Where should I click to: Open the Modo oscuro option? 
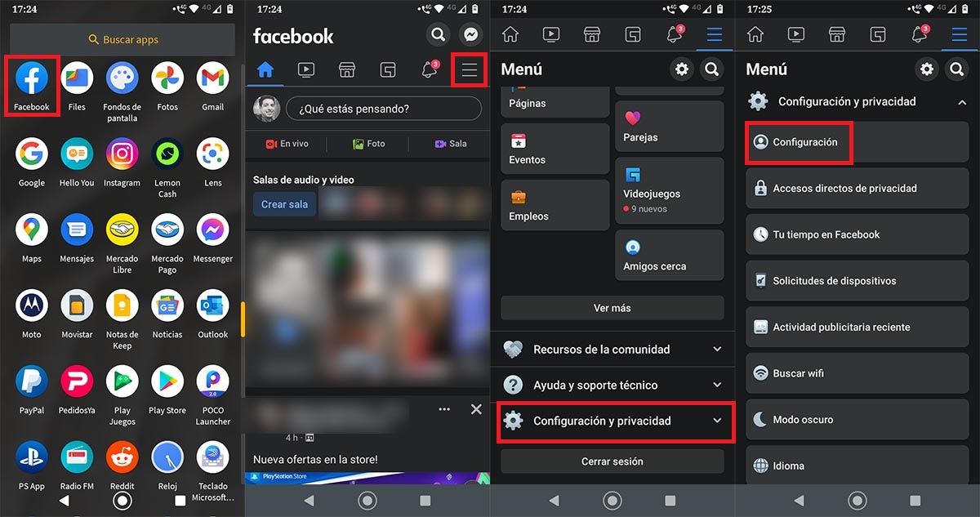click(857, 419)
